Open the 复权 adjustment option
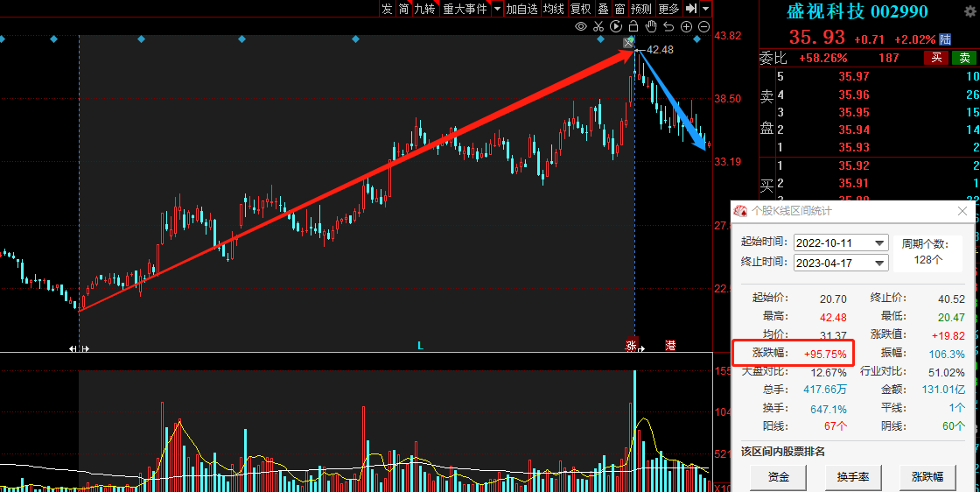 (x=581, y=9)
